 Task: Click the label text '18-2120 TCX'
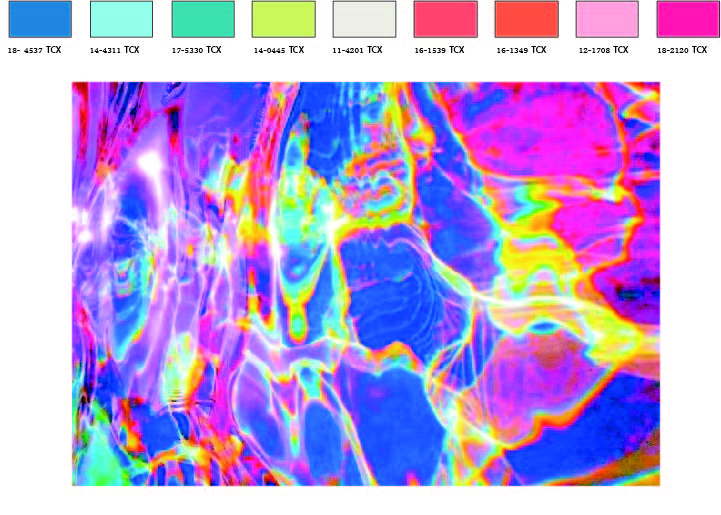pos(682,50)
